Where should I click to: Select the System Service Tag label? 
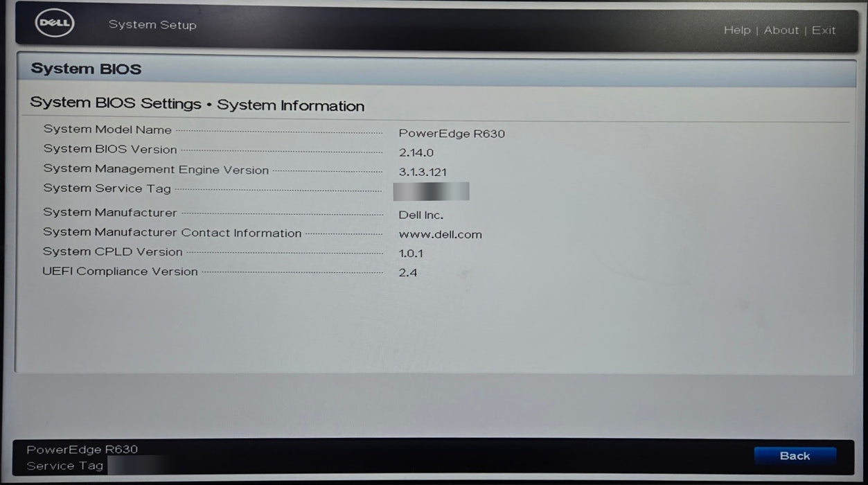click(x=107, y=188)
